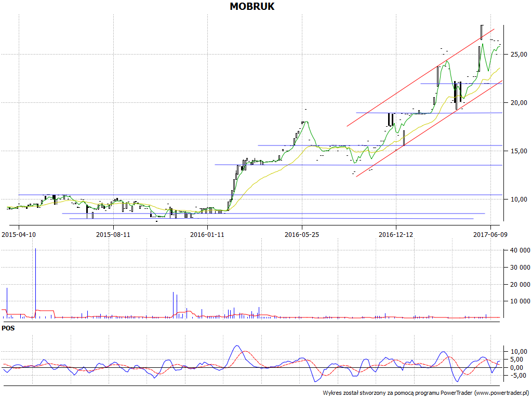Select the 10 000 volume axis label
Image resolution: width=532 pixels, height=399 pixels.
click(520, 301)
